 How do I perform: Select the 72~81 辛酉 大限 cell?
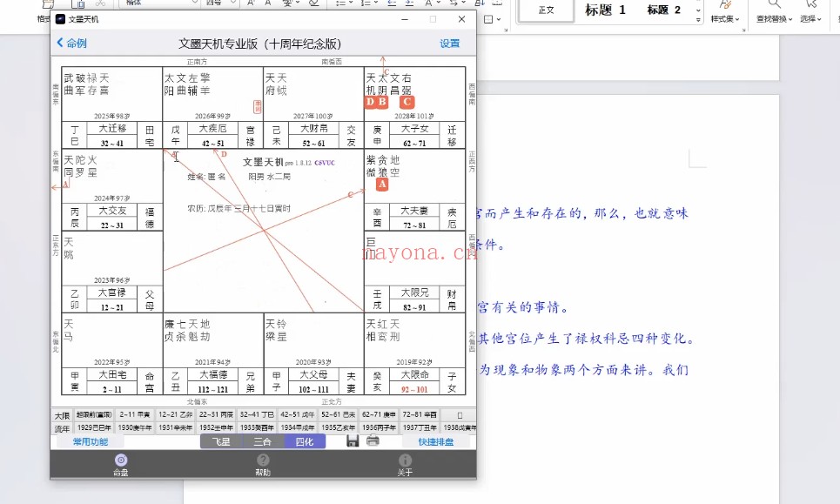click(x=420, y=415)
